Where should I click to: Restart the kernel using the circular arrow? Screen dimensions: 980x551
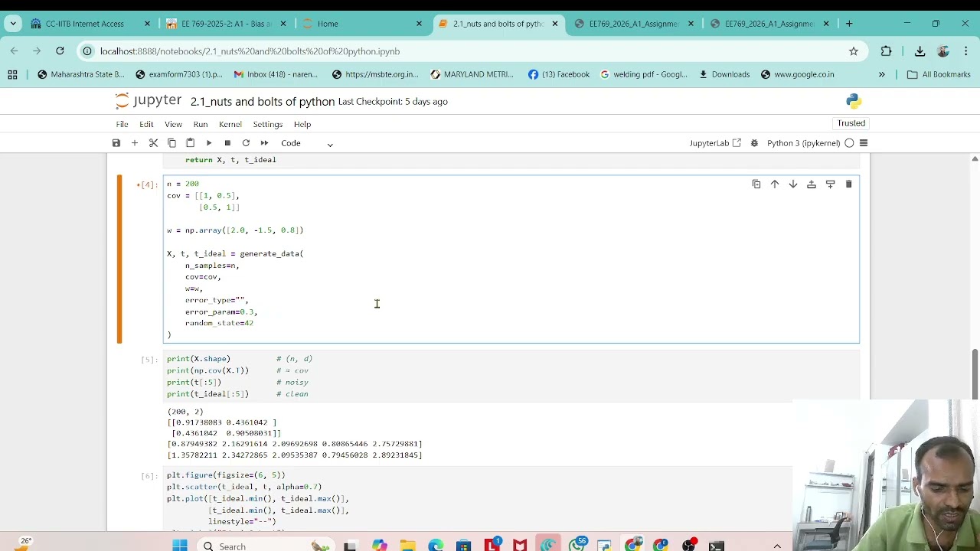pos(246,143)
